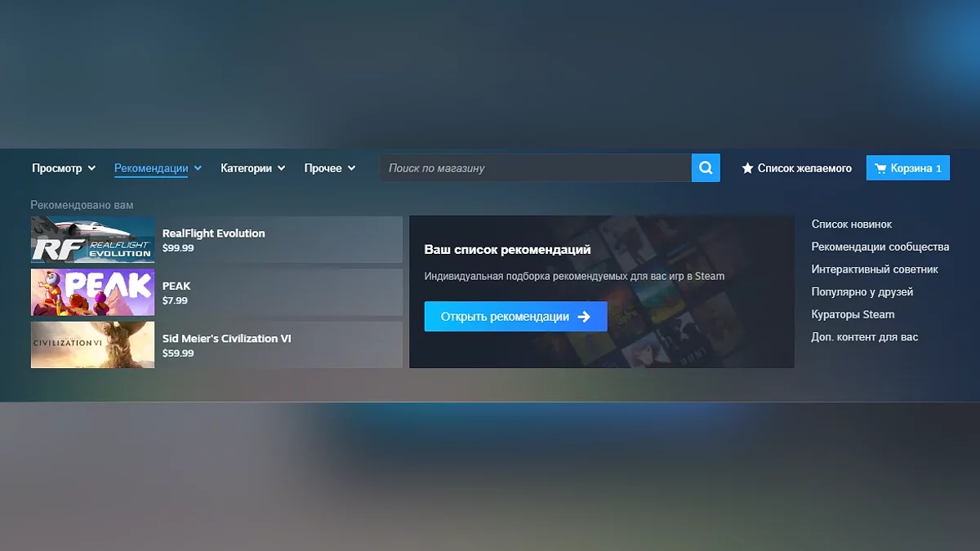The height and width of the screenshot is (551, 980).
Task: Open Рекомендации сообщества link
Action: (x=880, y=247)
